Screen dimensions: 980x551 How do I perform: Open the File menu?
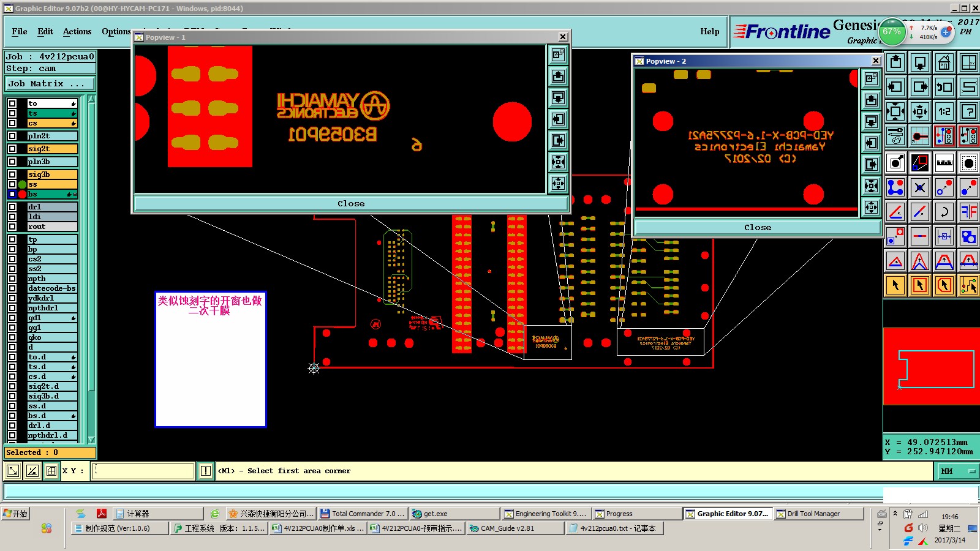pos(20,31)
